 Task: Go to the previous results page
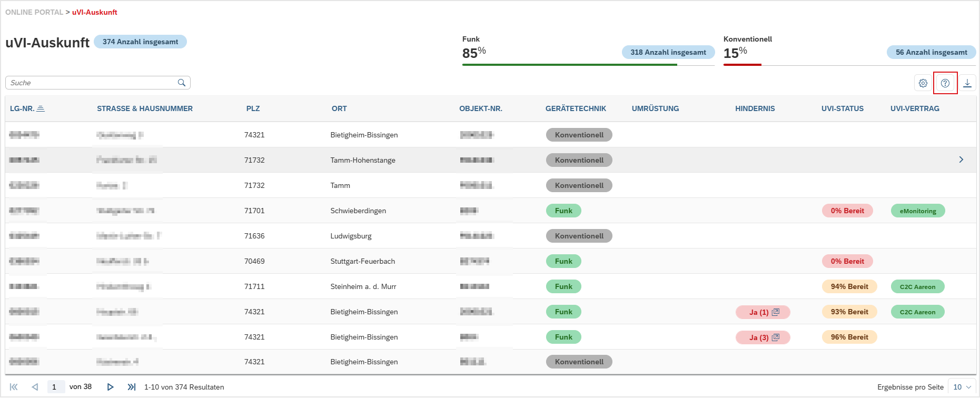tap(35, 387)
